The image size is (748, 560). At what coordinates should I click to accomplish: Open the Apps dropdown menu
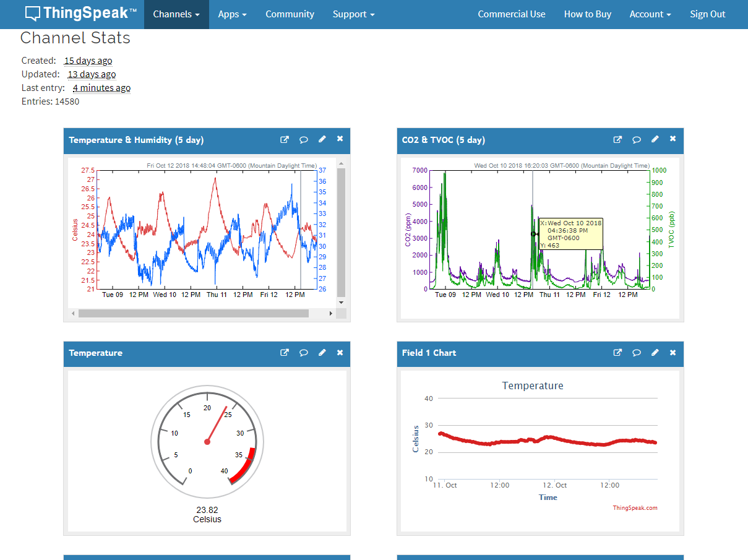232,14
